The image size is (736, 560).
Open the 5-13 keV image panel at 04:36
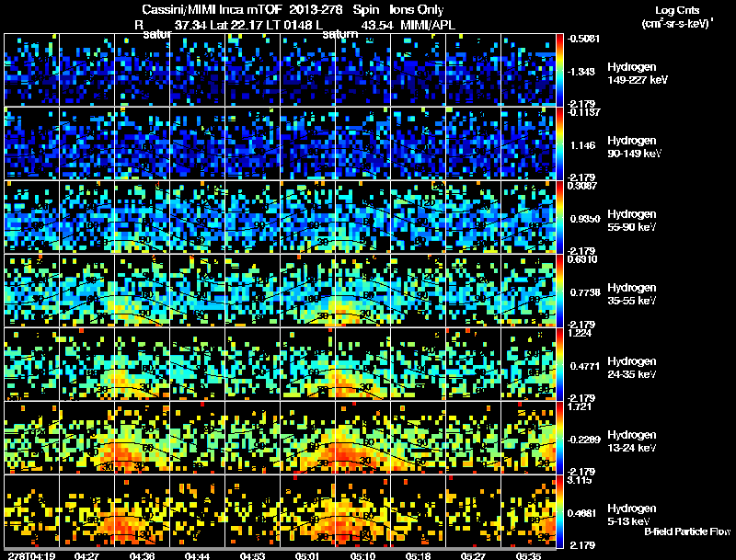point(143,511)
